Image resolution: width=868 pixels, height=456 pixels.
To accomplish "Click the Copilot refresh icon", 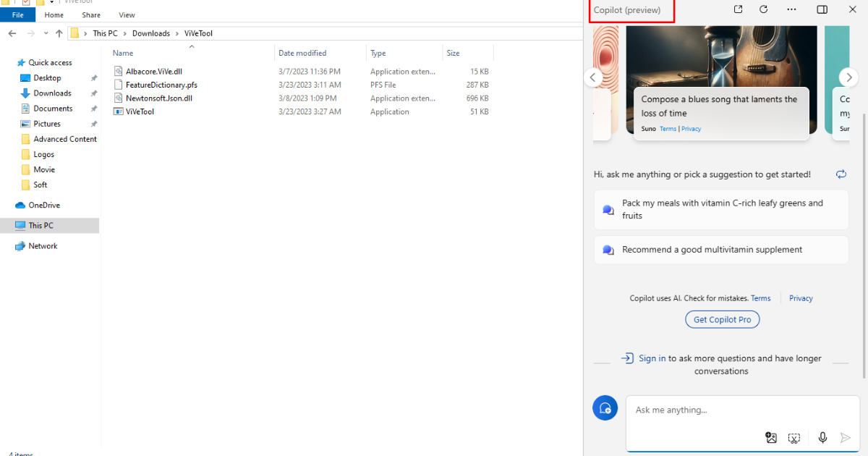I will tap(763, 9).
